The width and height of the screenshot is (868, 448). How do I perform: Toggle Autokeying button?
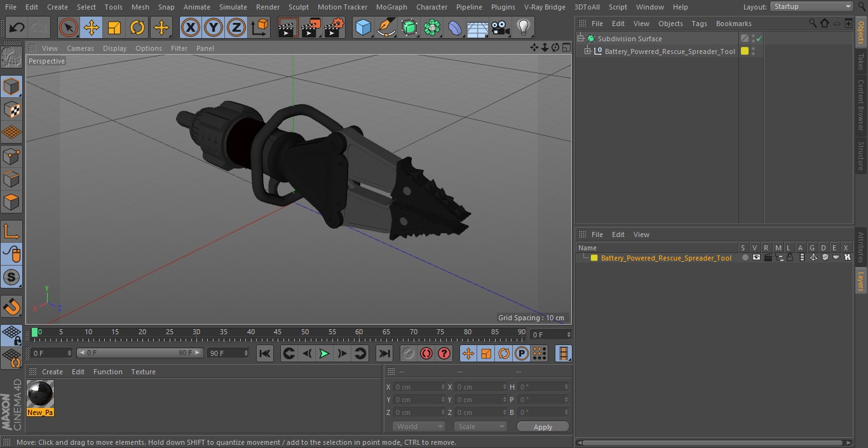point(426,354)
